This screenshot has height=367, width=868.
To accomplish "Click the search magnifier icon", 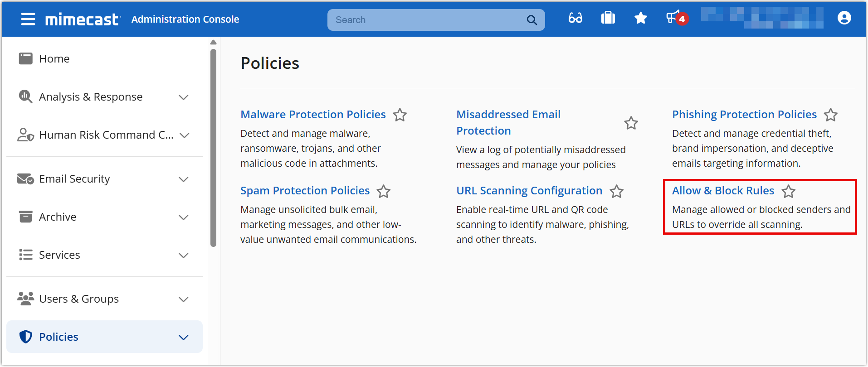I will tap(532, 20).
